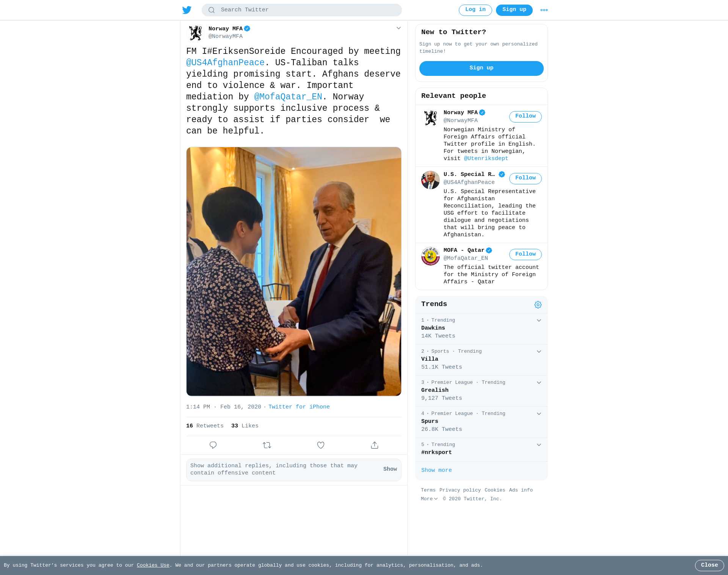Open the More footer dropdown
The height and width of the screenshot is (575, 728).
(429, 499)
